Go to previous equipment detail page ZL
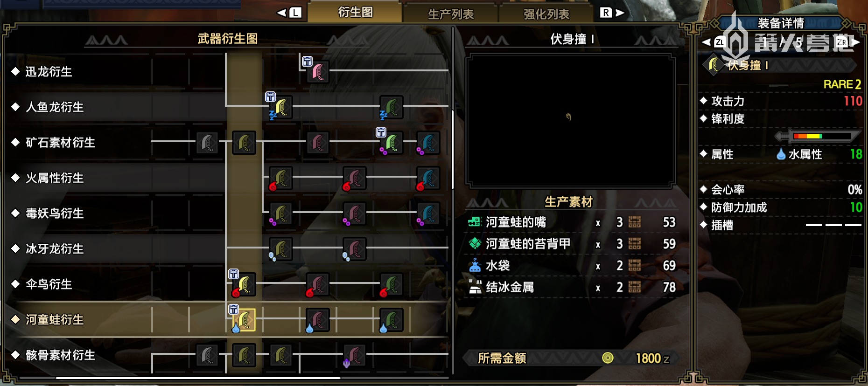 [714, 42]
